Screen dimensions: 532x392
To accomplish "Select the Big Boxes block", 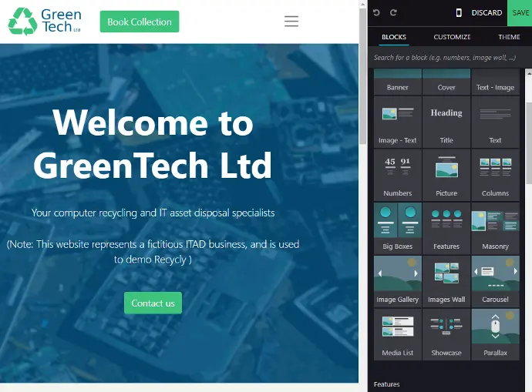I will pyautogui.click(x=398, y=227).
